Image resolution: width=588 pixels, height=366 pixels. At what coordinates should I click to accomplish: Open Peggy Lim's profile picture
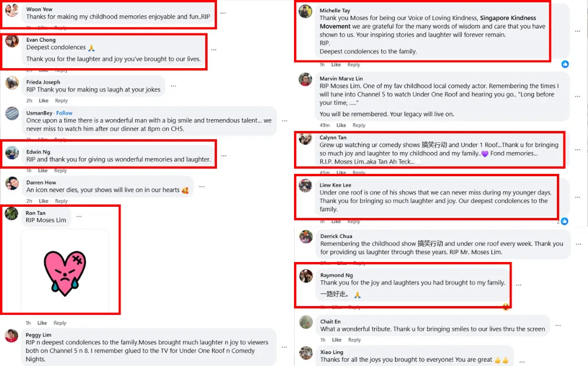tap(12, 335)
